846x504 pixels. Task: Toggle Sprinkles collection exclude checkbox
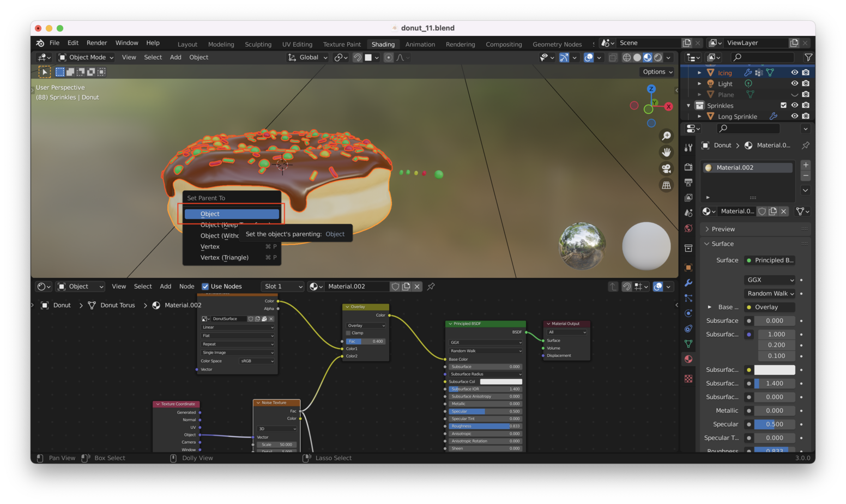click(783, 105)
